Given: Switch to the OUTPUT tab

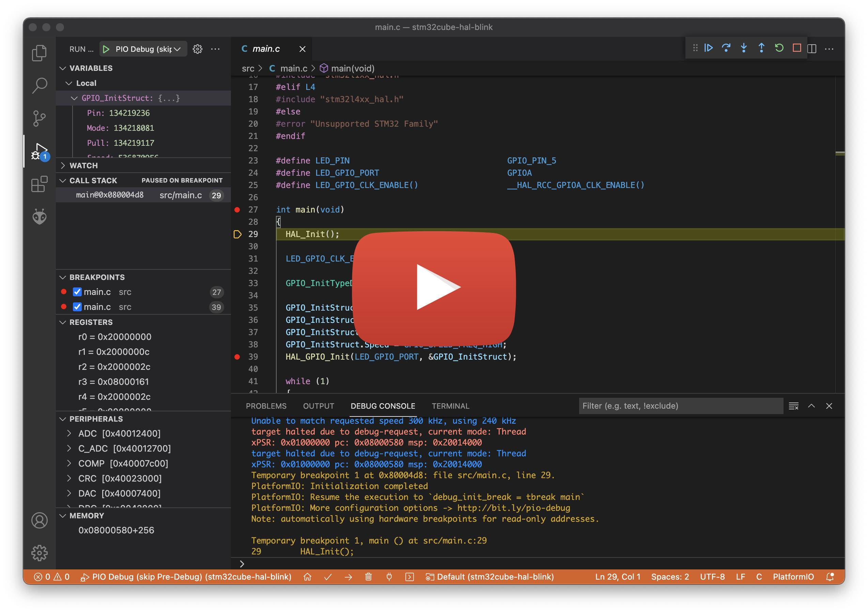Looking at the screenshot, I should (x=318, y=406).
